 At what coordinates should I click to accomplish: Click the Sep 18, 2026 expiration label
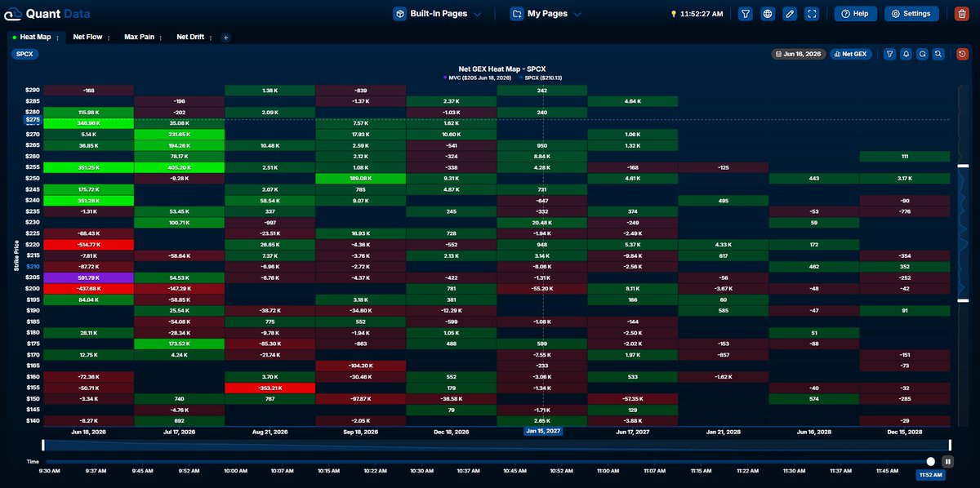click(x=360, y=432)
